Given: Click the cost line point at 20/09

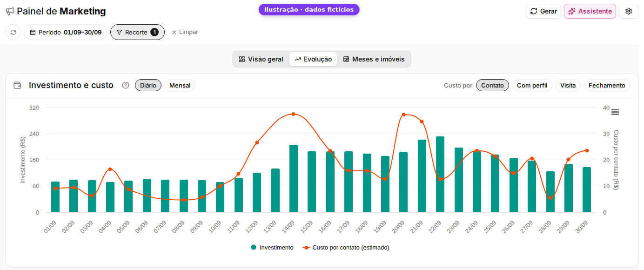Looking at the screenshot, I should coord(403,115).
